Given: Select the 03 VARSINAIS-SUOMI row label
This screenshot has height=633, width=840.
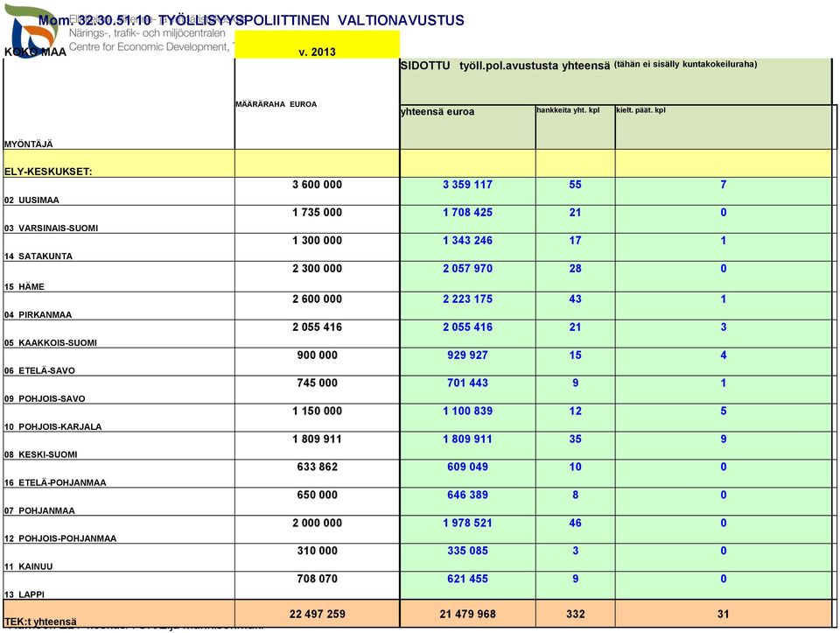Looking at the screenshot, I should tap(51, 228).
